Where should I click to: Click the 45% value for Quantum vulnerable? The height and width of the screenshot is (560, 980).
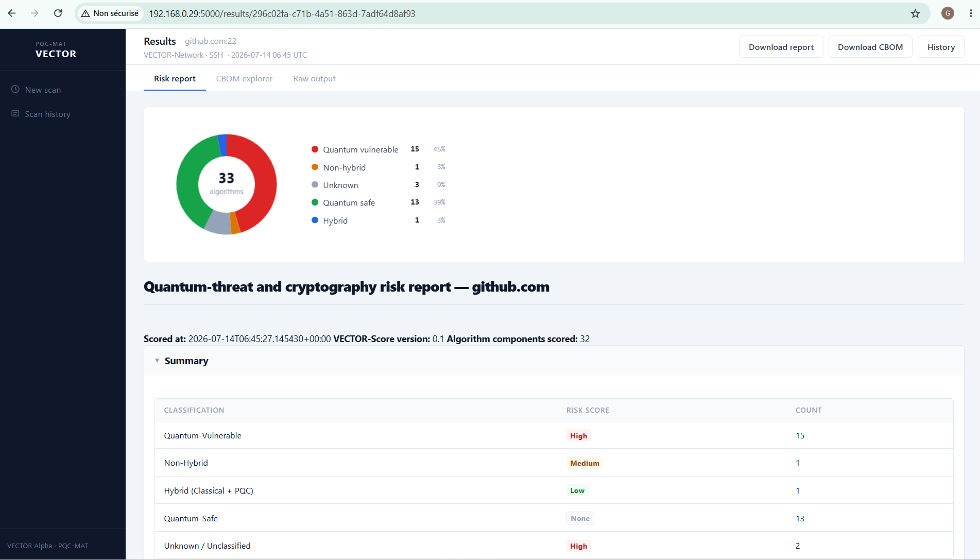(439, 149)
